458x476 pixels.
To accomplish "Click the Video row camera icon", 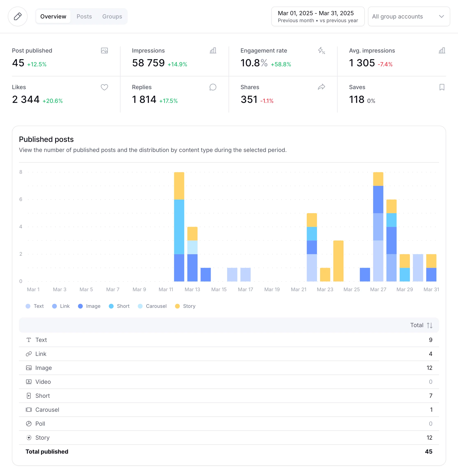I will point(29,382).
